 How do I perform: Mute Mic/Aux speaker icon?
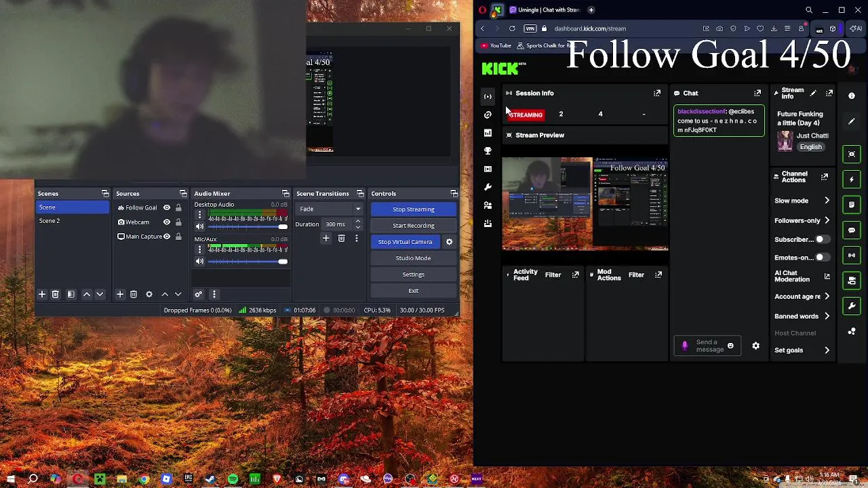[x=199, y=262]
